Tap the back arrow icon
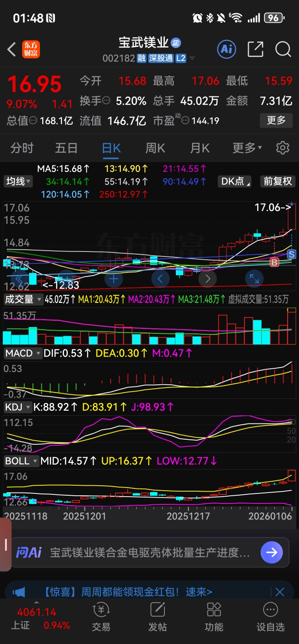Image resolution: width=299 pixels, height=644 pixels. tap(12, 49)
